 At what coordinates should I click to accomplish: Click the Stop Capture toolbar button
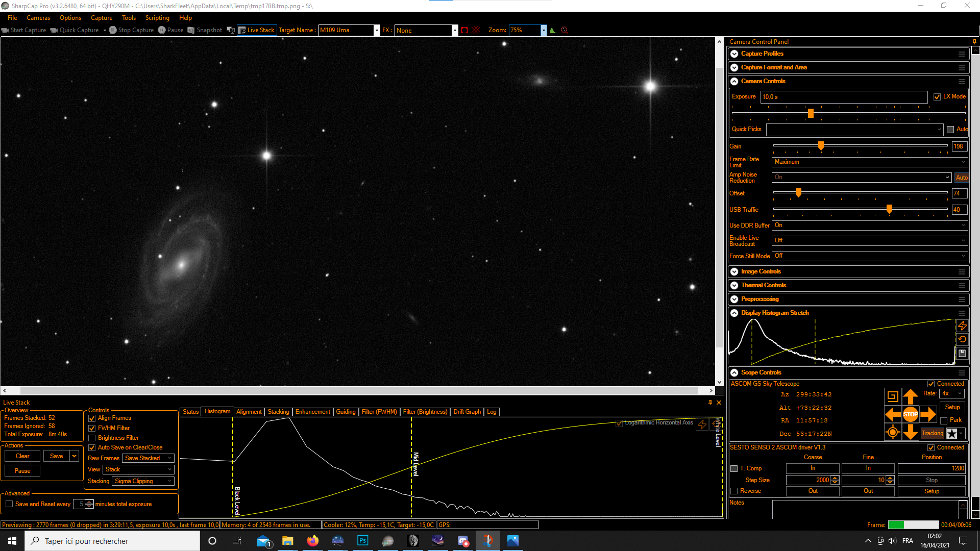131,30
